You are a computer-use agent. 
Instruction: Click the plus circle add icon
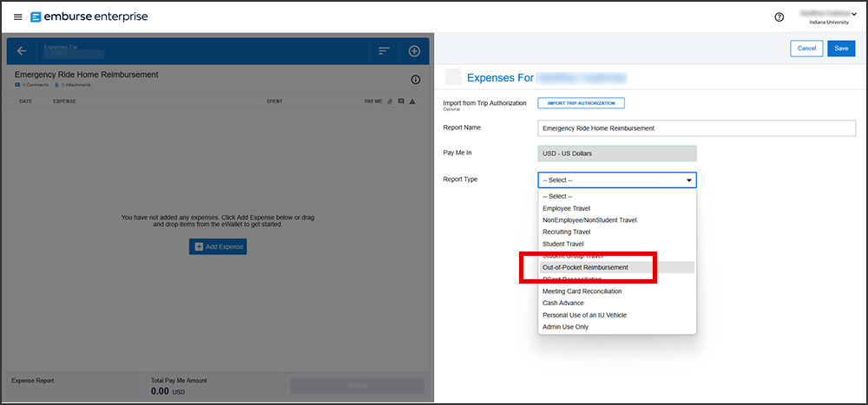pyautogui.click(x=414, y=51)
